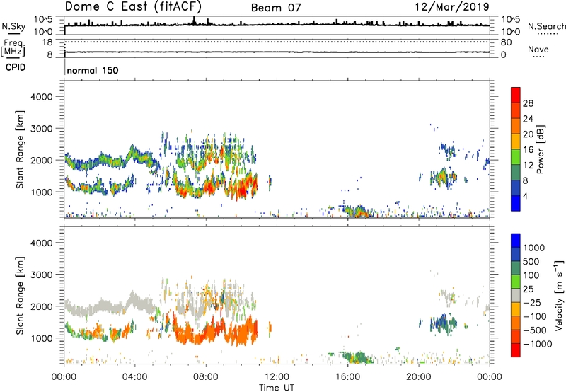Click the "Velocity [m s⁻¹]" colorbar title
Image resolution: width=566 pixels, height=392 pixels.
[x=559, y=295]
